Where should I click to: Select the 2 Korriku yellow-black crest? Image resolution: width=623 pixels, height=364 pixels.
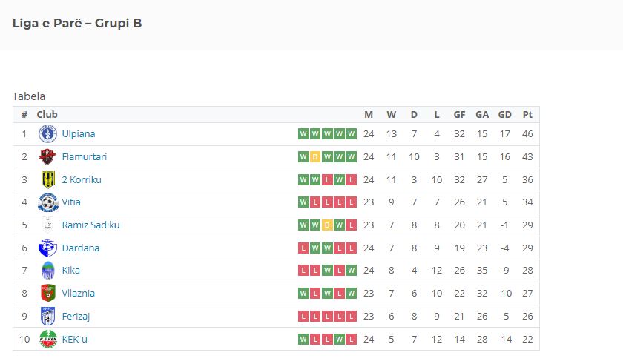click(48, 179)
